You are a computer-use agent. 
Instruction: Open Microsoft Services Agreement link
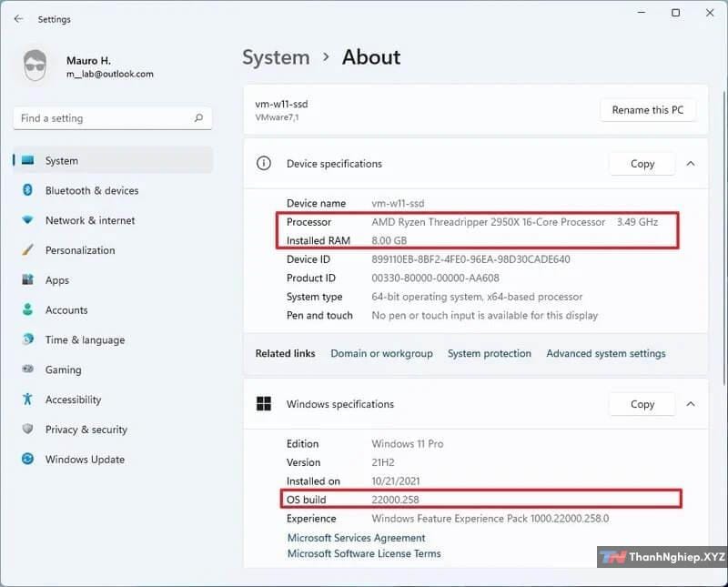356,538
